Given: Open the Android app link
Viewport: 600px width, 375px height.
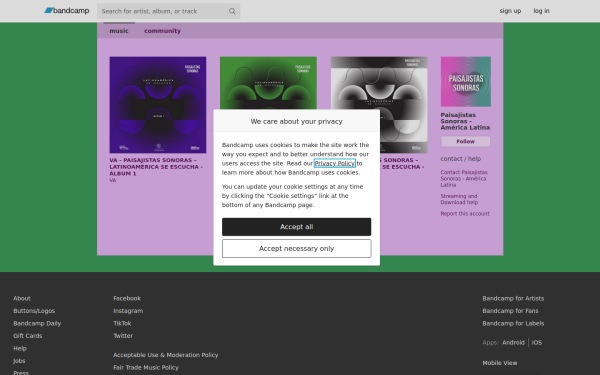Looking at the screenshot, I should 513,342.
